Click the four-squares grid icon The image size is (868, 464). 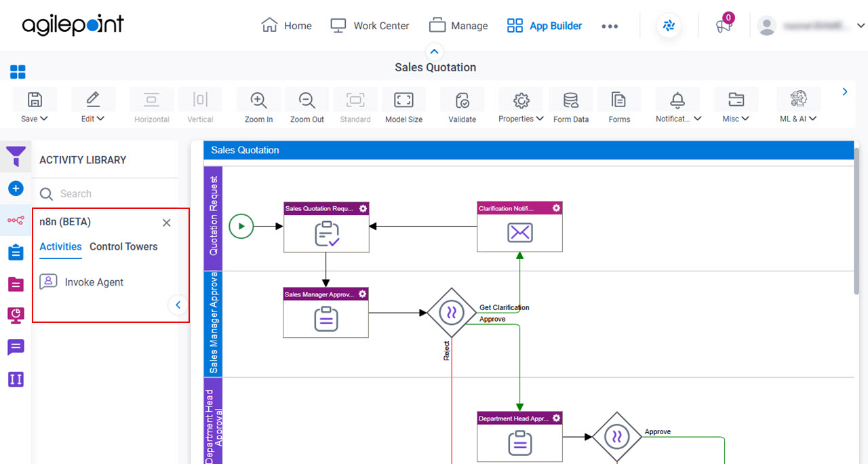(18, 72)
